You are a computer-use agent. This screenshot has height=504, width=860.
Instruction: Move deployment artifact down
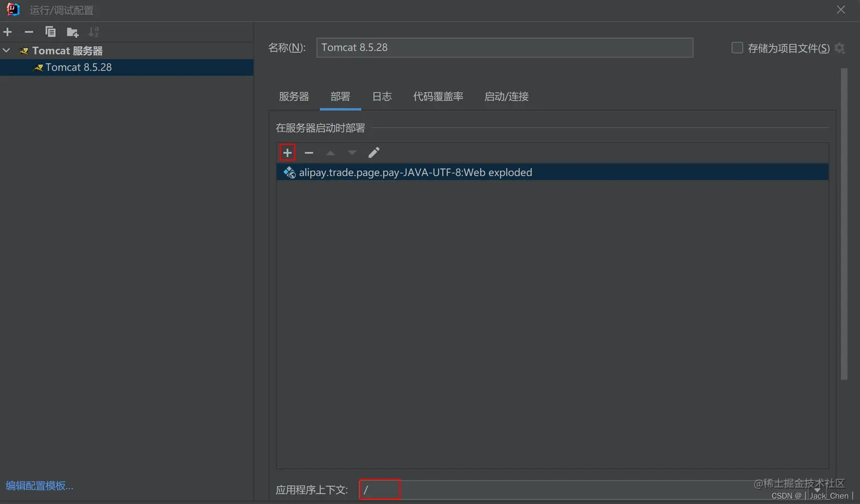[x=352, y=152]
